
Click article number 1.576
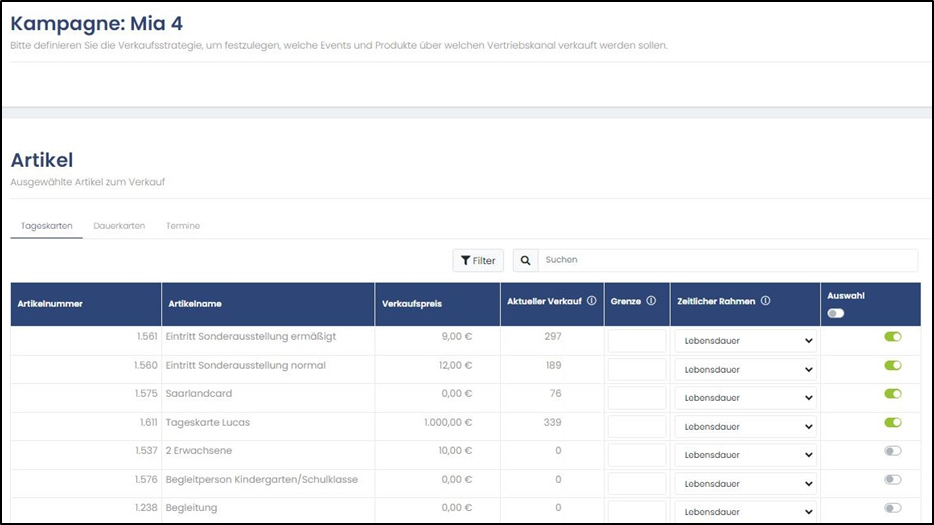146,480
